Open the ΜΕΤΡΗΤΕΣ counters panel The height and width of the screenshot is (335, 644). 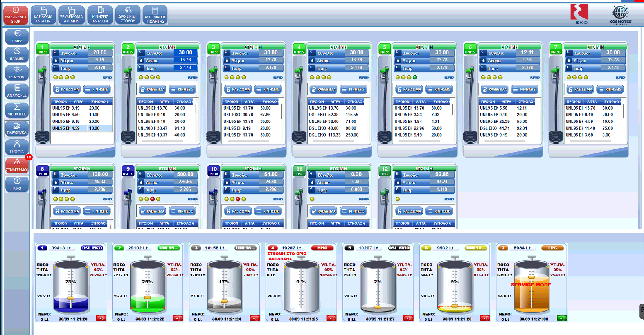point(17,110)
